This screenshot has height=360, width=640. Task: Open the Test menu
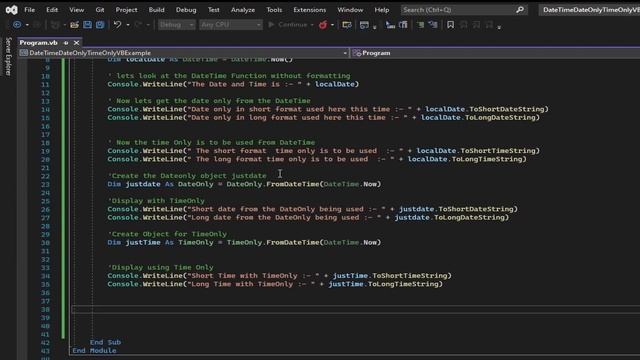tap(213, 10)
